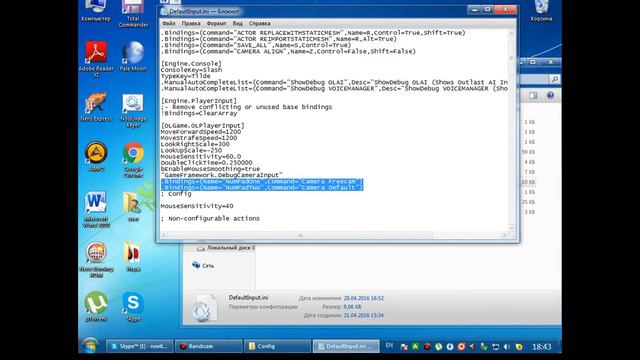Toggle the Explorer preview pane icon

pyautogui.click(x=533, y=96)
